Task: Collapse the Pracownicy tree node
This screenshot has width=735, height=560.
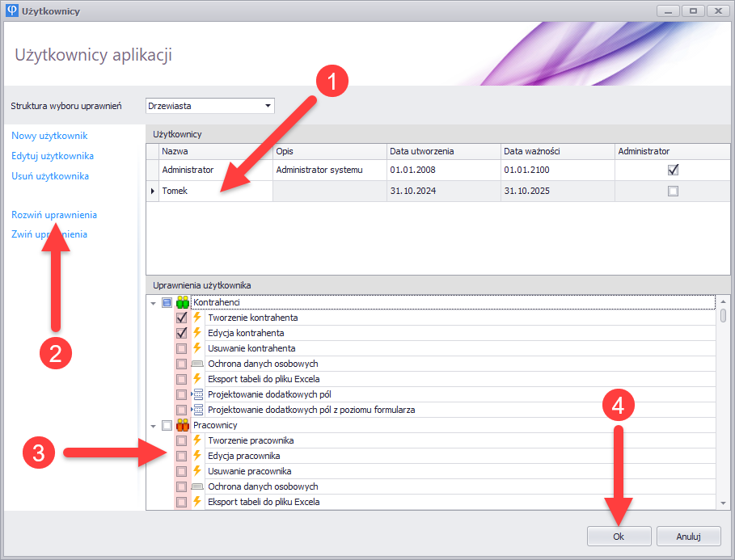Action: pyautogui.click(x=154, y=426)
